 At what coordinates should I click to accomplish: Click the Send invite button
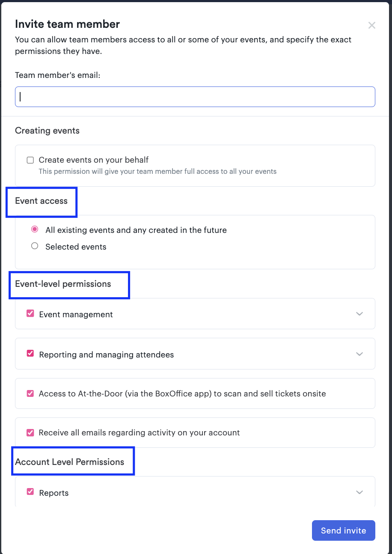(x=344, y=530)
